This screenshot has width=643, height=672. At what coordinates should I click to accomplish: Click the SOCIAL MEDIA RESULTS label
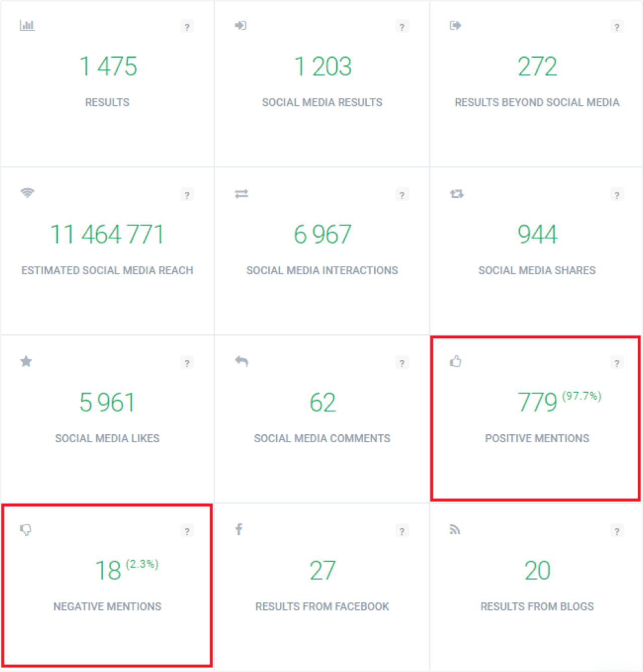322,102
